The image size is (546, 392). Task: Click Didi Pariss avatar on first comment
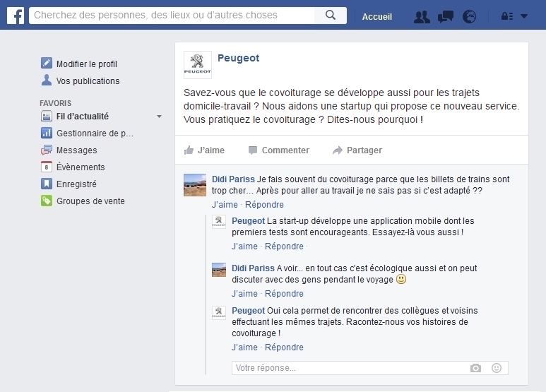click(x=195, y=185)
